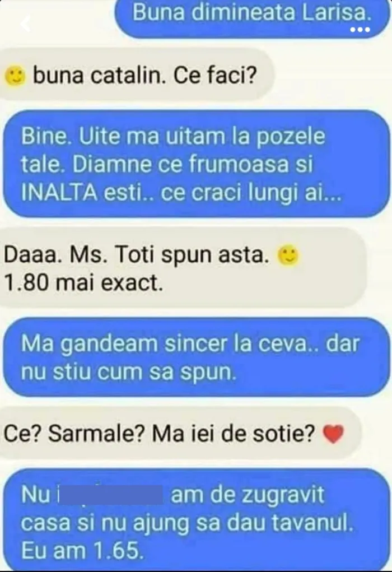
Task: Select the 'Buna dimineata Larisa' message bubble
Action: (253, 18)
